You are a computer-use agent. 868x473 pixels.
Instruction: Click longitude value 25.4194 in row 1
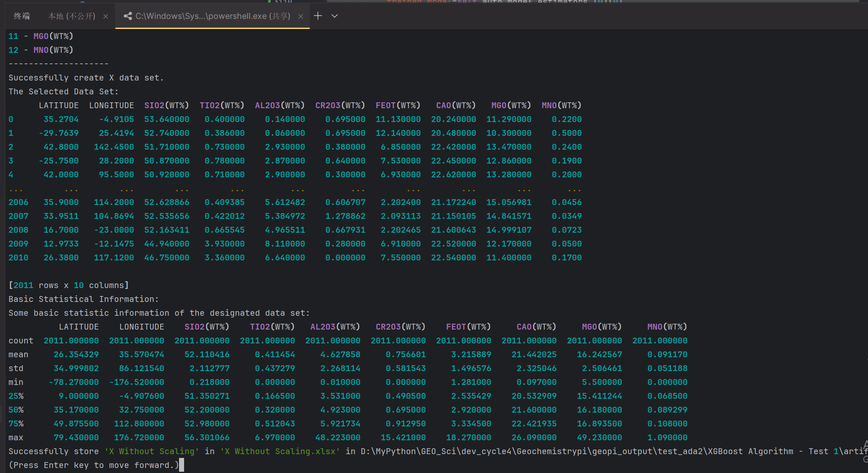pyautogui.click(x=116, y=133)
